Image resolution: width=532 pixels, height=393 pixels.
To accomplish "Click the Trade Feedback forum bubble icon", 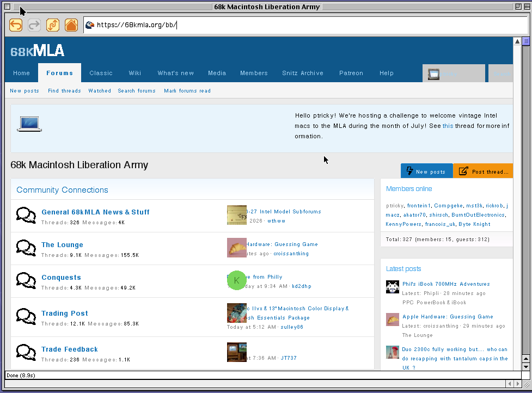I will tap(26, 353).
